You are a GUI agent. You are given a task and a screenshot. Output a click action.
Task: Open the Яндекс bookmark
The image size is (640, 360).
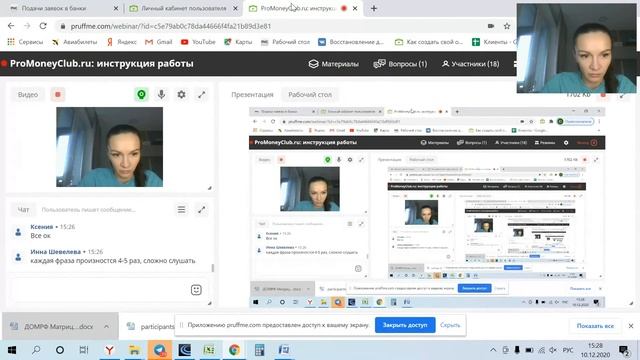pos(122,42)
